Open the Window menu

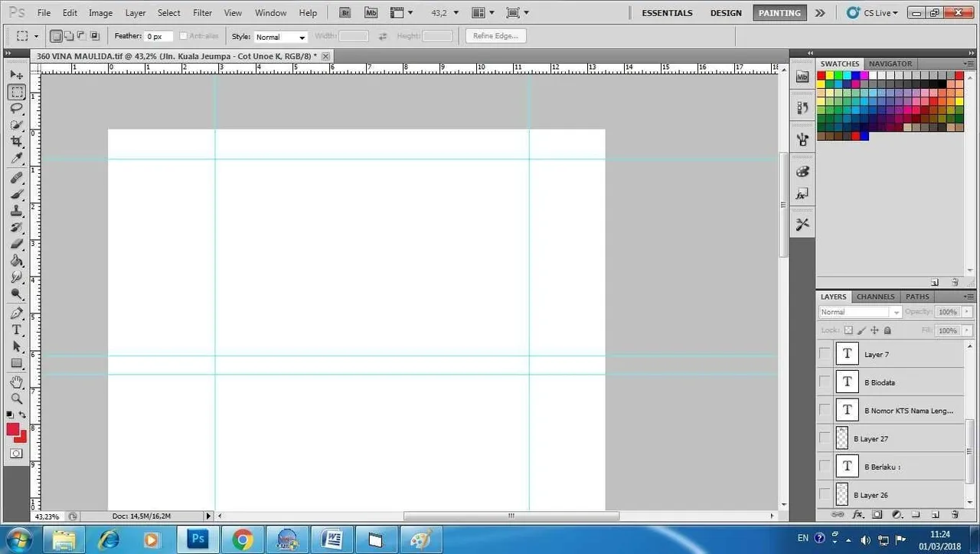(270, 13)
